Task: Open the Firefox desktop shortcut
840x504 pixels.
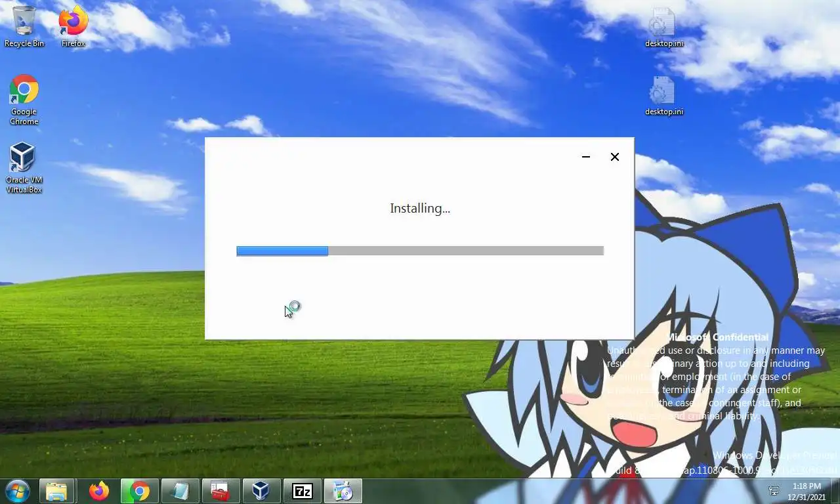Action: [73, 26]
